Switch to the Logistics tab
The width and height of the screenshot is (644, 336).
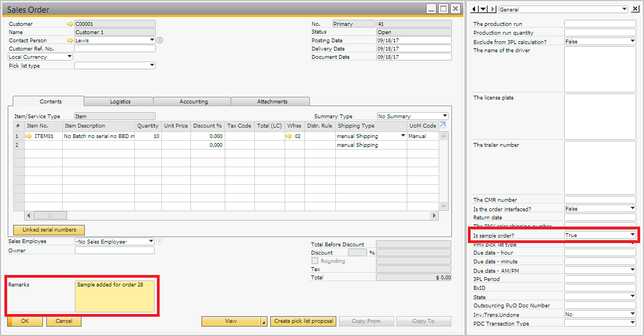tap(120, 102)
